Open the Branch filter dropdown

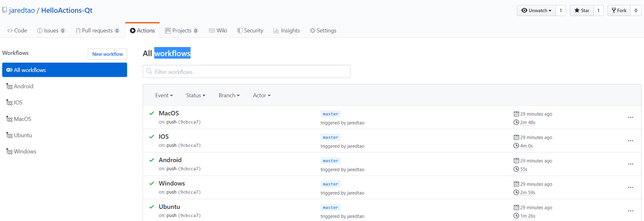(229, 95)
